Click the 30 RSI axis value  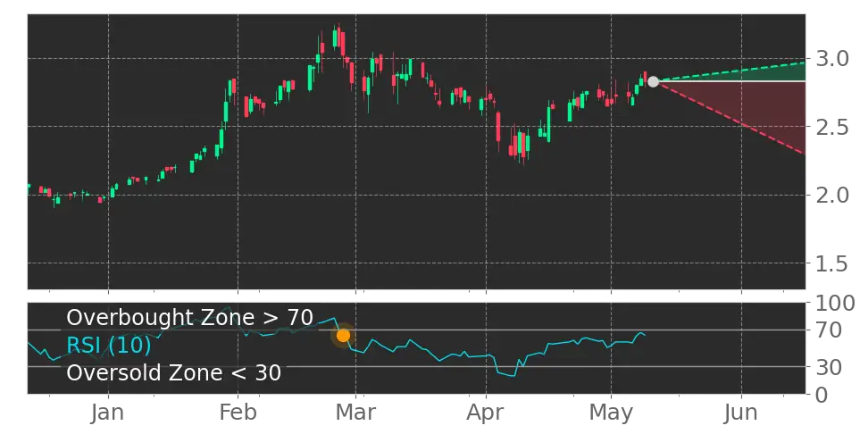pyautogui.click(x=830, y=367)
